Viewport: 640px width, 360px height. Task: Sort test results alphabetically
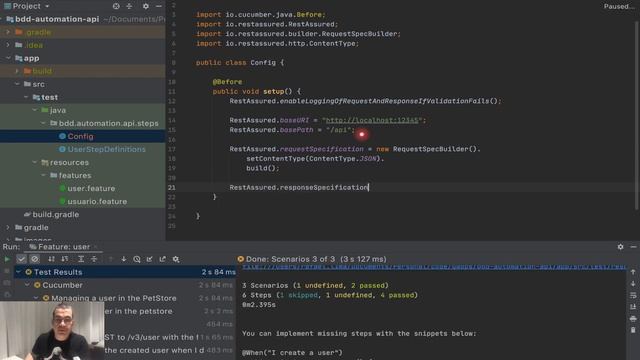(51, 259)
